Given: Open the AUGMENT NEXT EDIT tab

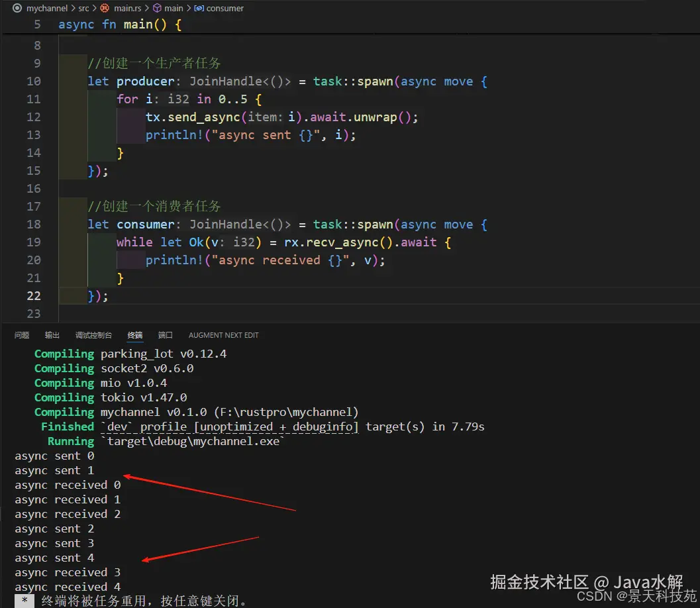Looking at the screenshot, I should pos(223,335).
